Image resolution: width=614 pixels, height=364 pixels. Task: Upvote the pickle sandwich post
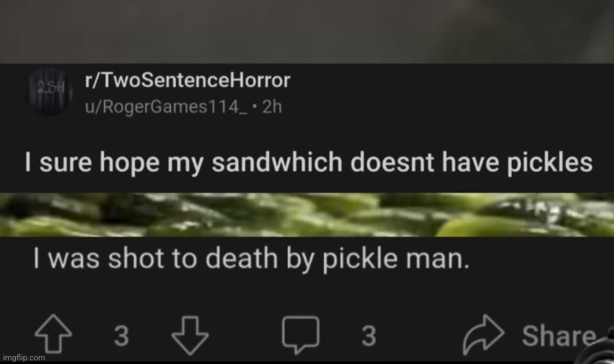click(53, 334)
